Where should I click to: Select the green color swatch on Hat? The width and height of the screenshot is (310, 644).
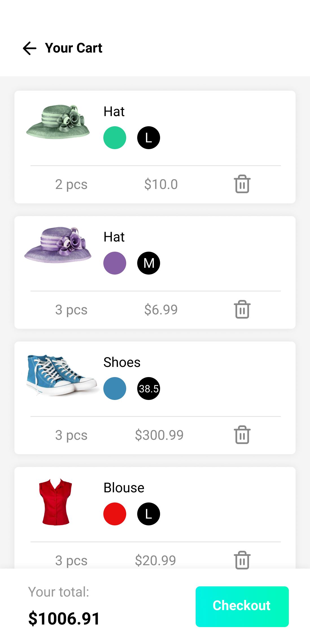point(115,138)
